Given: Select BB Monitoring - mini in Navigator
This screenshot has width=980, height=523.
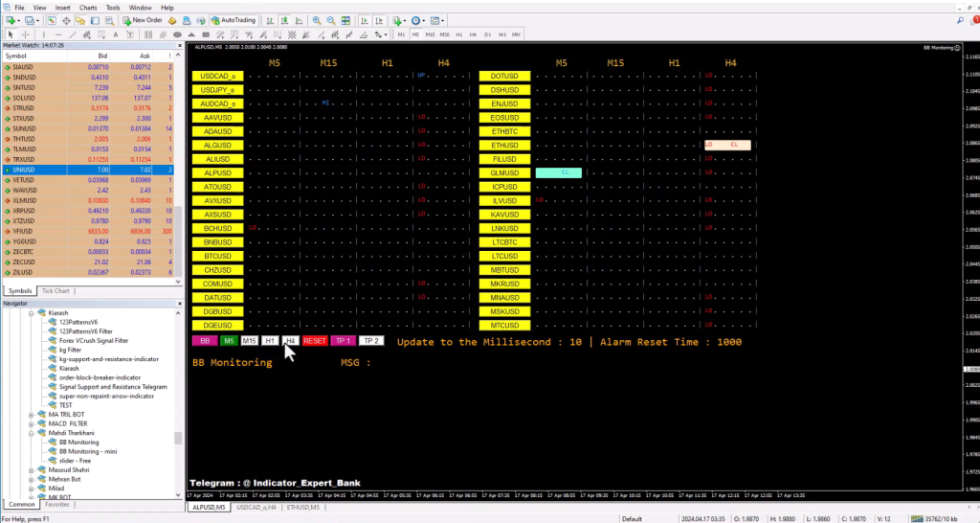Looking at the screenshot, I should click(x=87, y=452).
